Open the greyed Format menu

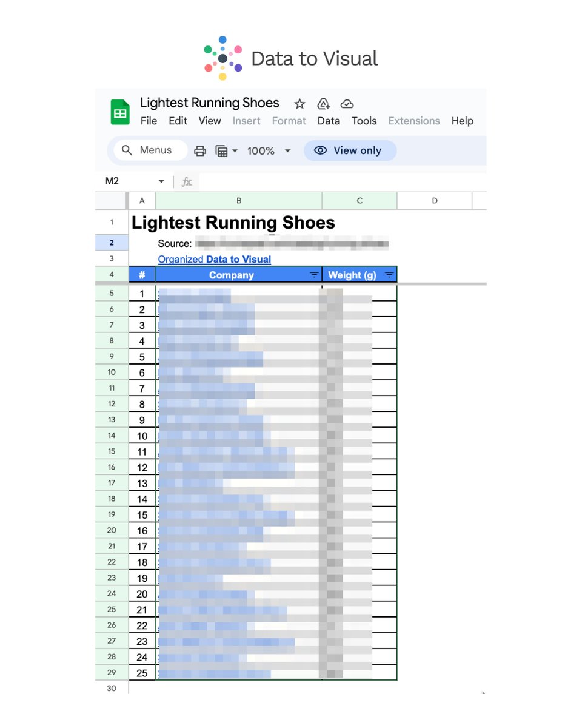pos(289,121)
